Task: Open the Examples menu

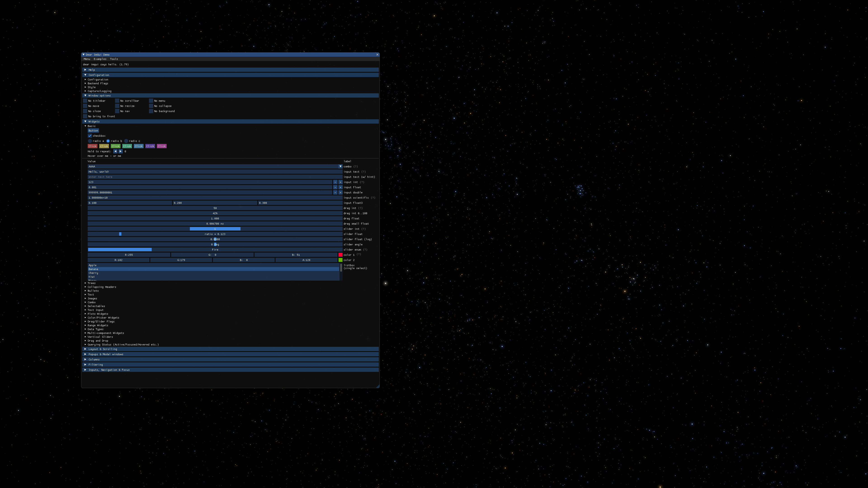Action: click(100, 59)
